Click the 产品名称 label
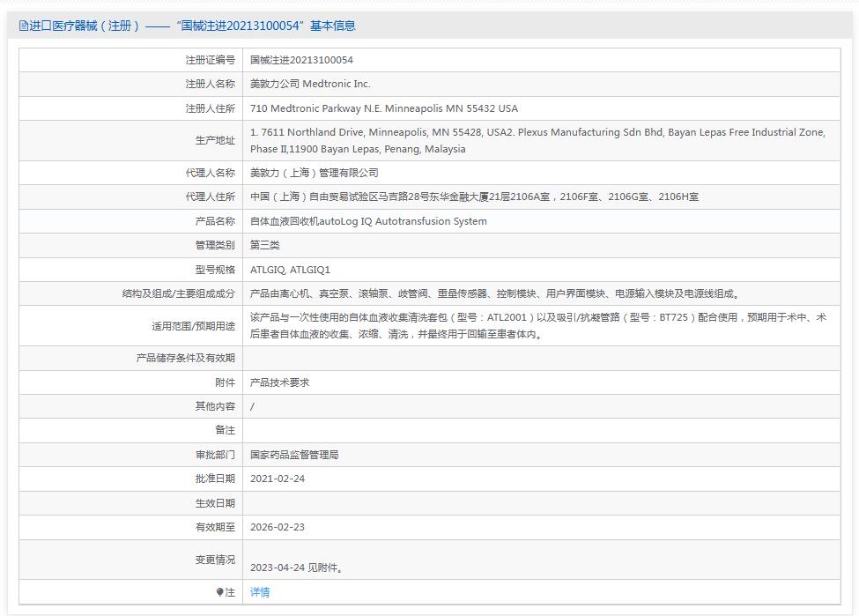 [x=215, y=221]
